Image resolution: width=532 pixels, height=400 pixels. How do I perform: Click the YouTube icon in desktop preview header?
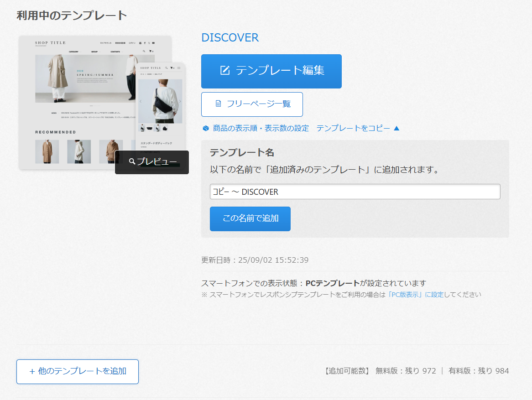[x=153, y=43]
